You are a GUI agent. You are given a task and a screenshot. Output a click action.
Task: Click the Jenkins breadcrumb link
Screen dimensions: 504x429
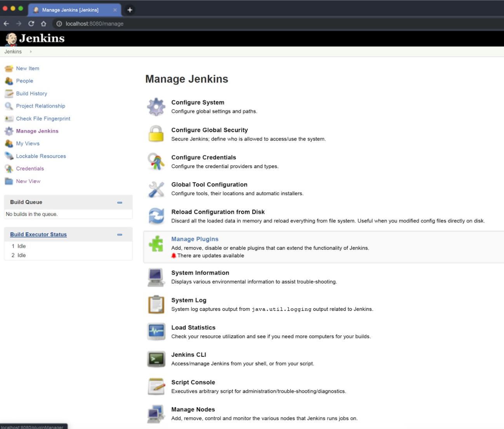point(13,52)
